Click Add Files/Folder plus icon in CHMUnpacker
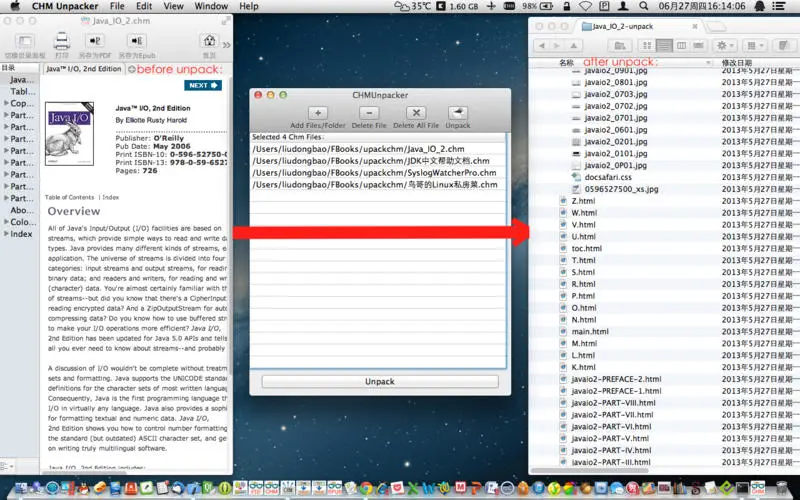 tap(317, 113)
